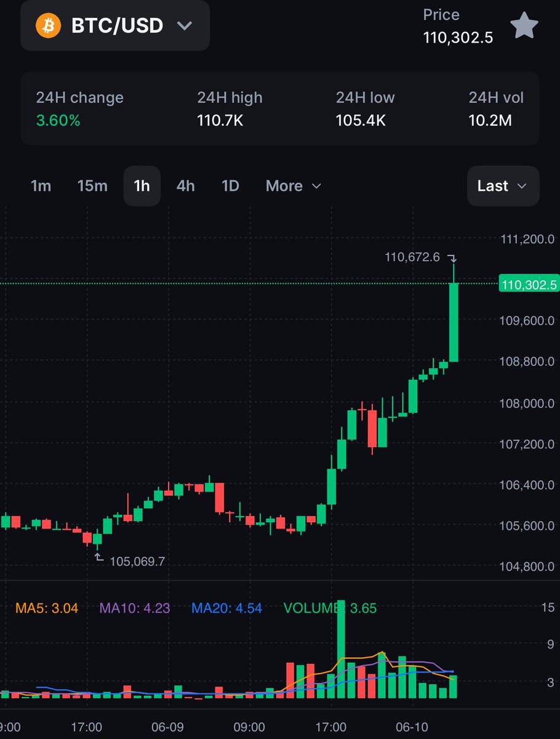Switch to the 1m interval tab
Viewport: 560px width, 739px height.
[40, 186]
